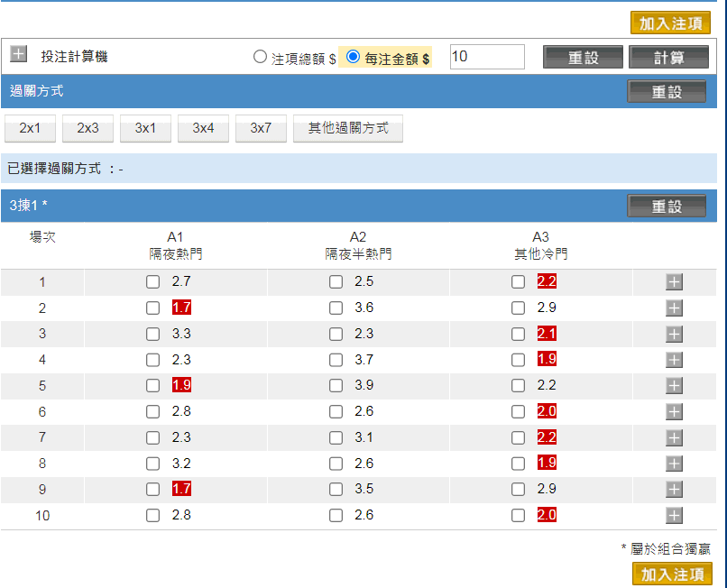Choose the 2x1 parlay type

[x=30, y=128]
